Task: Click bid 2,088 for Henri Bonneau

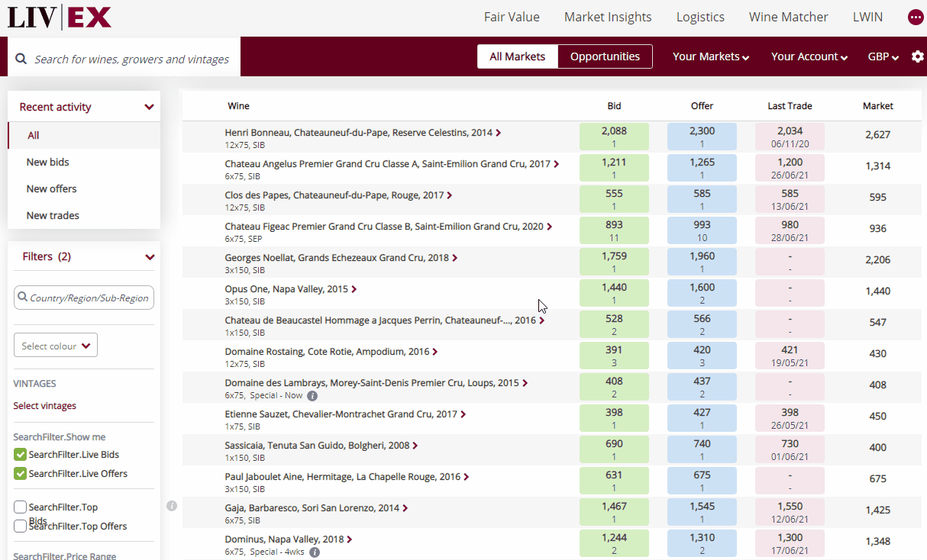Action: click(x=614, y=137)
